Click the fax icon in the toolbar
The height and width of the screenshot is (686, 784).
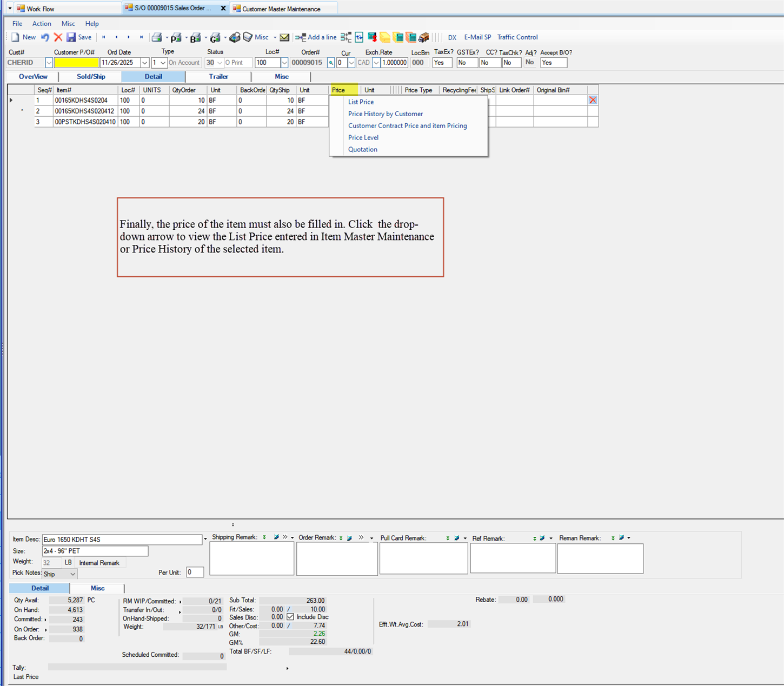235,37
